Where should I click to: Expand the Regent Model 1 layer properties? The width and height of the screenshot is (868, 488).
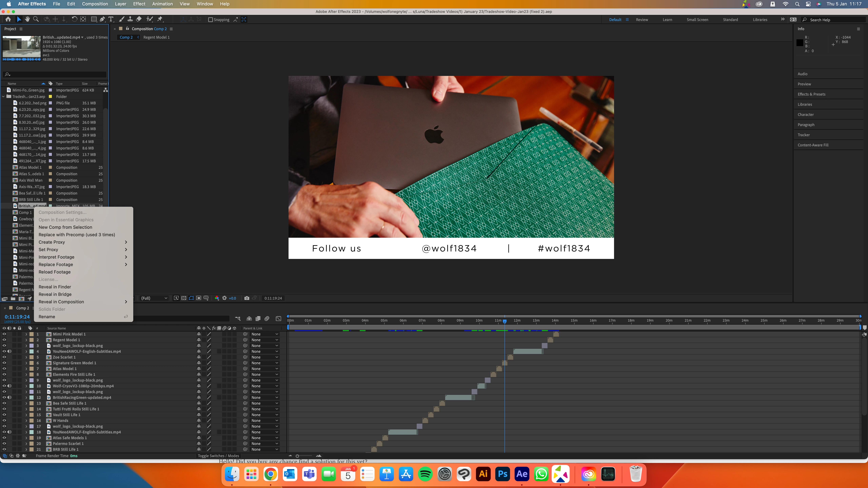click(26, 340)
